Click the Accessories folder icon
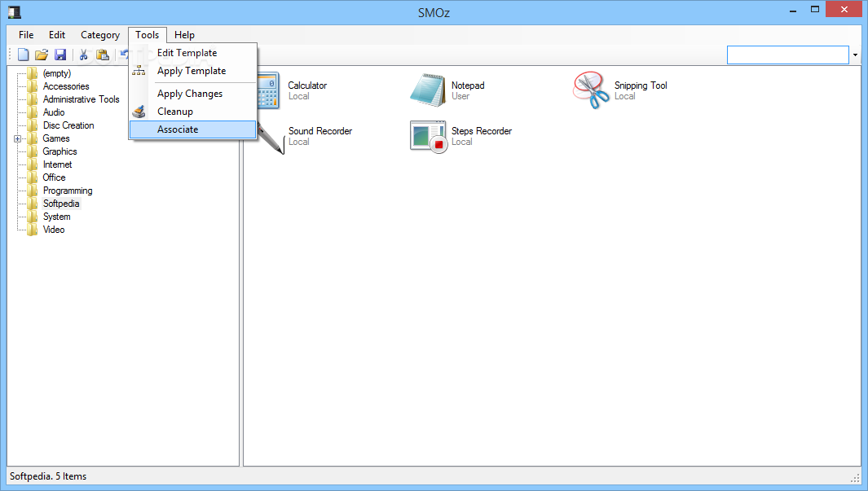Screen dimensions: 868x491 click(33, 86)
